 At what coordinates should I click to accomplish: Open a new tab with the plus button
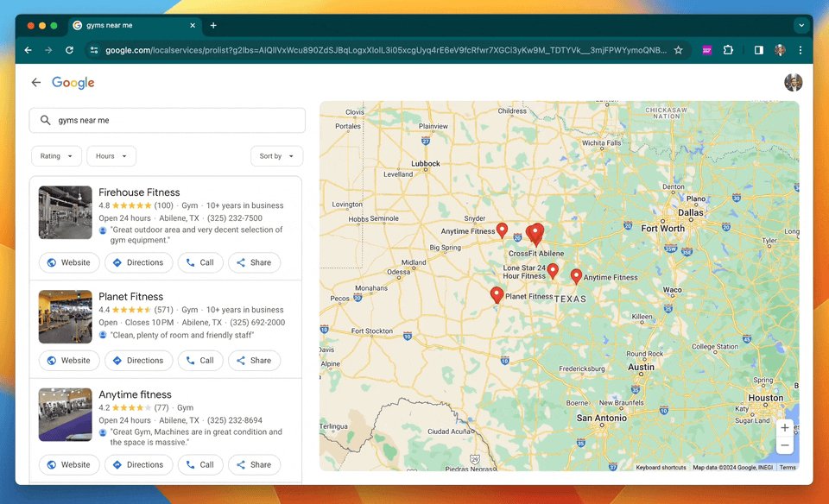(213, 25)
